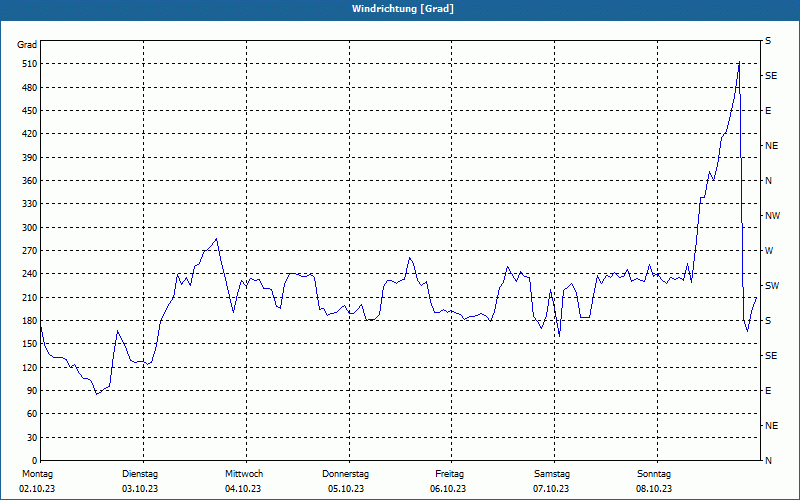This screenshot has height=500, width=800.
Task: Select the 120 degree axis label
Action: point(30,367)
